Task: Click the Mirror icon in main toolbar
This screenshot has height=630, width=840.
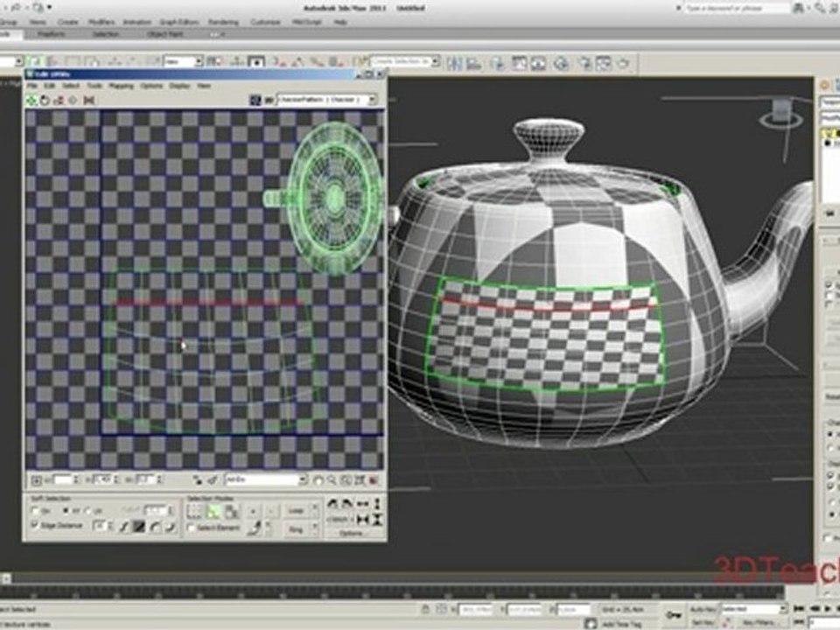Action: pos(455,63)
